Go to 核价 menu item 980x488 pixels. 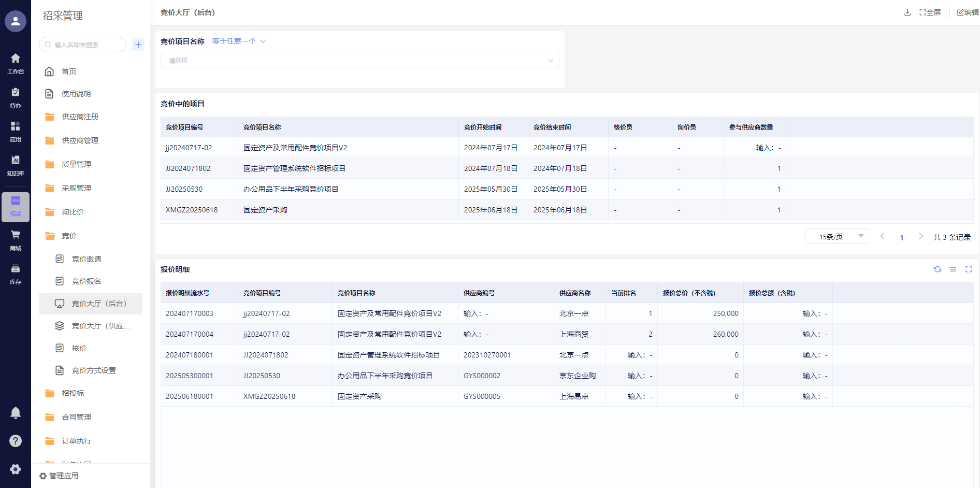(79, 348)
